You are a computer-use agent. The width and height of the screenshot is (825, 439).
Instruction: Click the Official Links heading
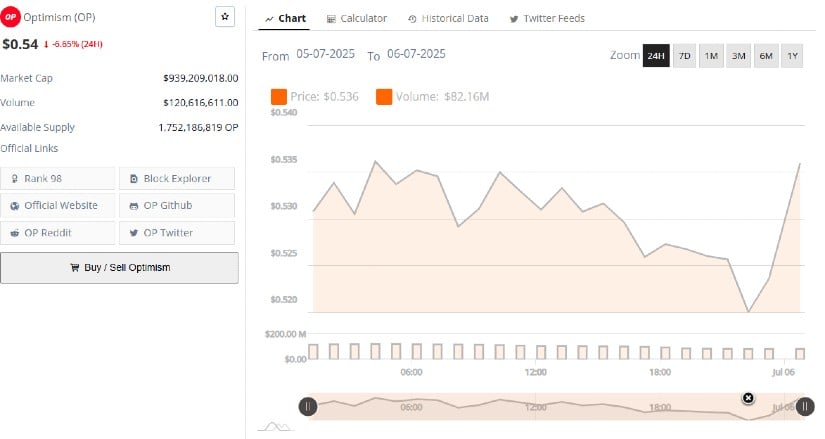coord(29,148)
